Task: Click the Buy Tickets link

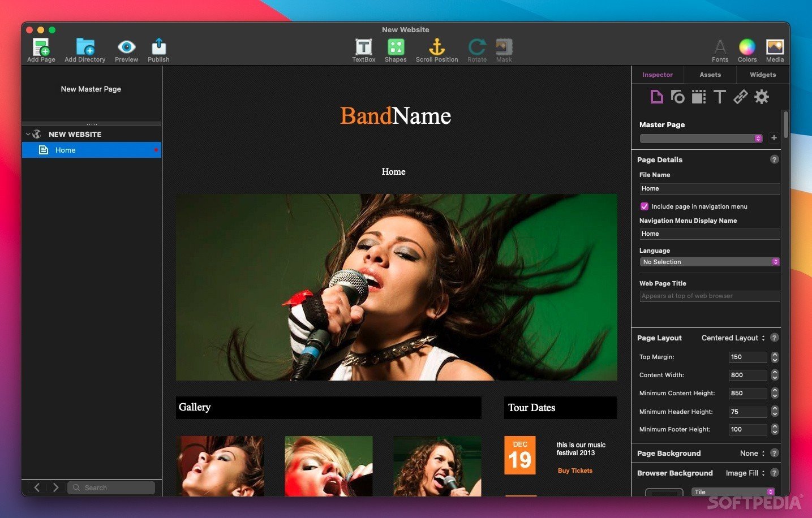Action: [575, 470]
